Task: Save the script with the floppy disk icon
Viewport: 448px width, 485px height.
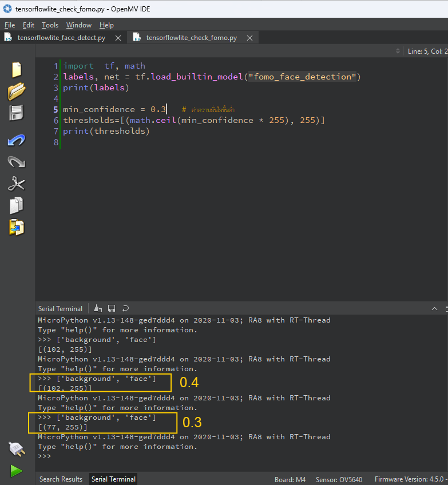Action: point(16,113)
